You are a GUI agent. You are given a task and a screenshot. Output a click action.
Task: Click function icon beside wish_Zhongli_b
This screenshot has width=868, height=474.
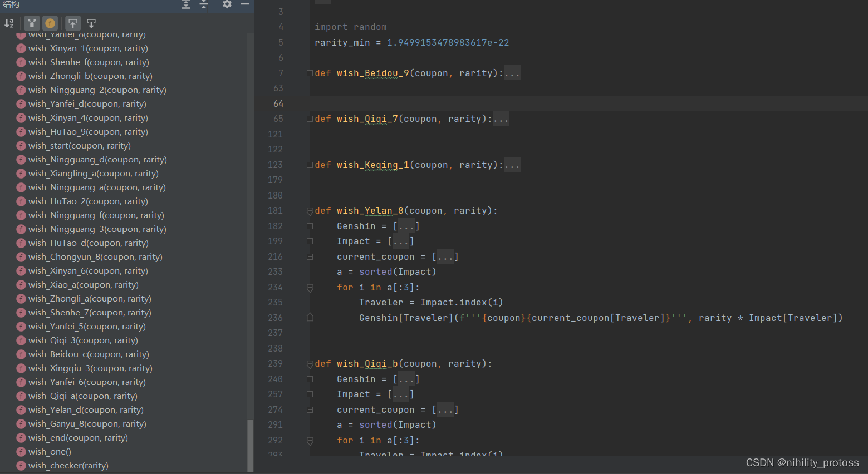point(21,76)
